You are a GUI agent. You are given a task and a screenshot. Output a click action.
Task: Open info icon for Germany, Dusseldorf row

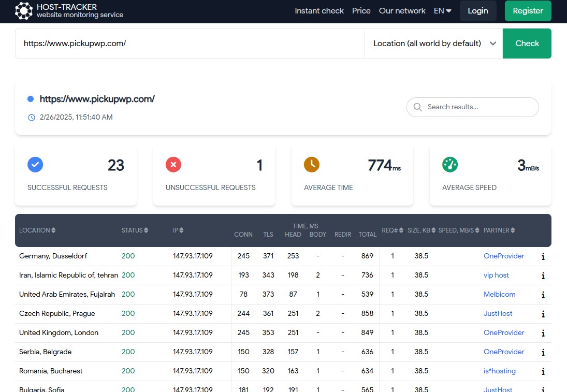[543, 256]
